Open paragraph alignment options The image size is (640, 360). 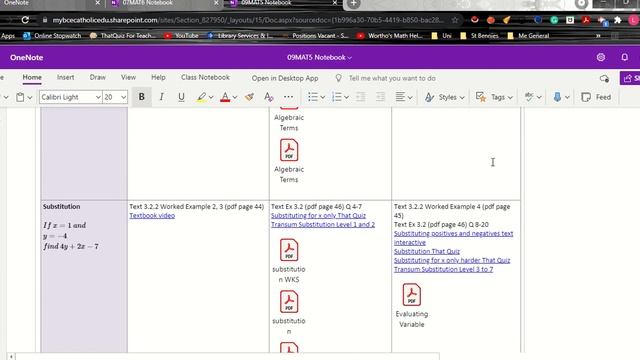pyautogui.click(x=404, y=97)
